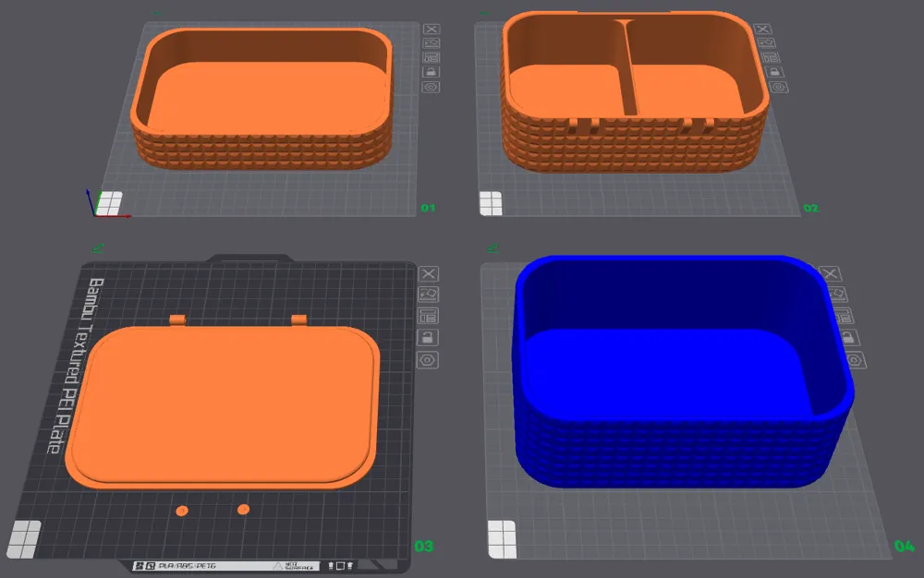The width and height of the screenshot is (924, 578).
Task: Toggle the lock on plate 01
Action: (x=432, y=72)
